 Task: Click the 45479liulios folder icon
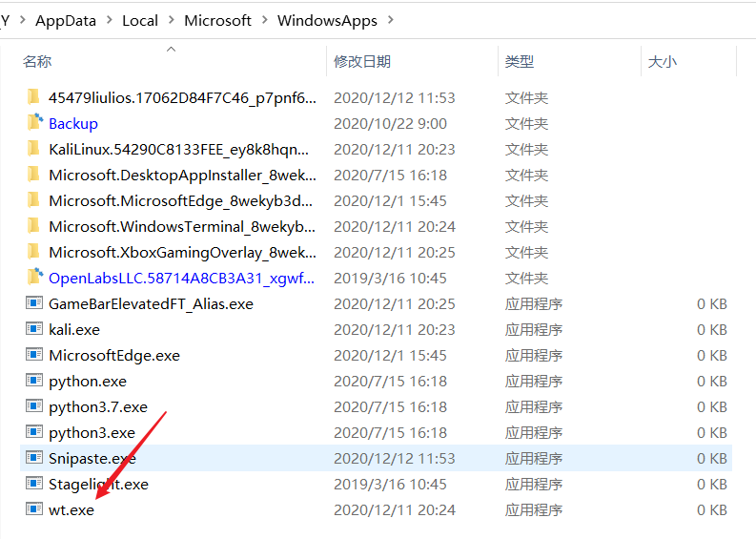[33, 97]
